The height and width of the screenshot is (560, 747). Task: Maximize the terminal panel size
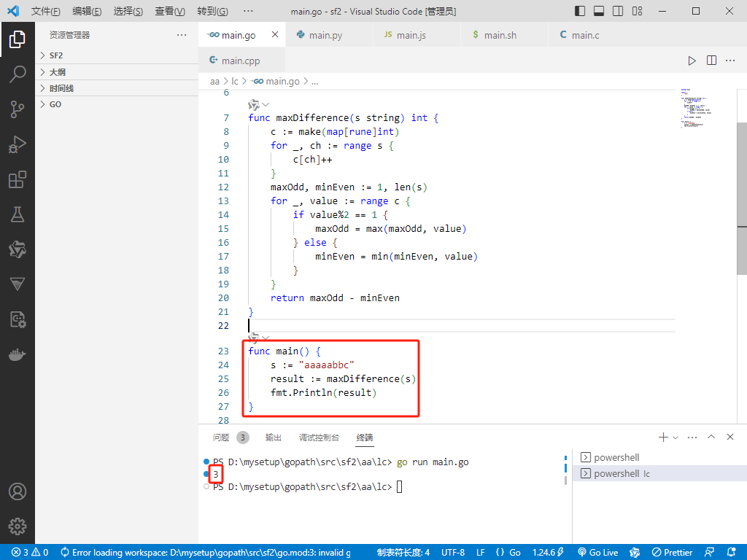711,437
